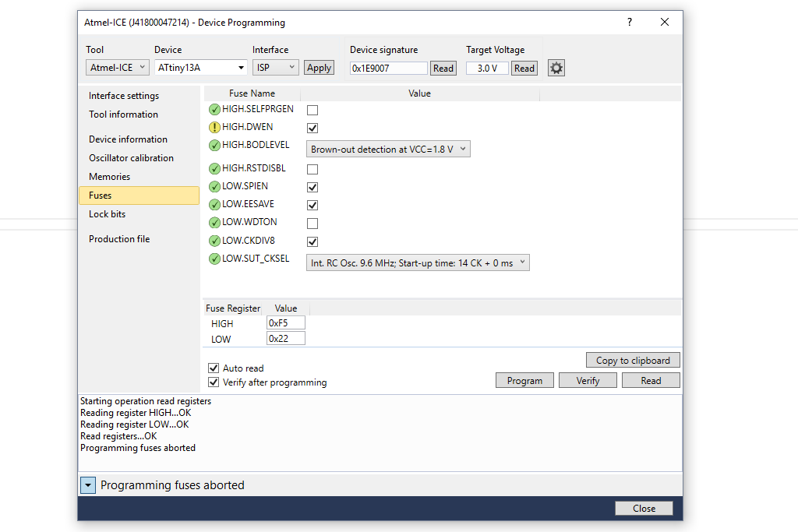Open Interface settings page
The width and height of the screenshot is (798, 532).
tap(124, 96)
